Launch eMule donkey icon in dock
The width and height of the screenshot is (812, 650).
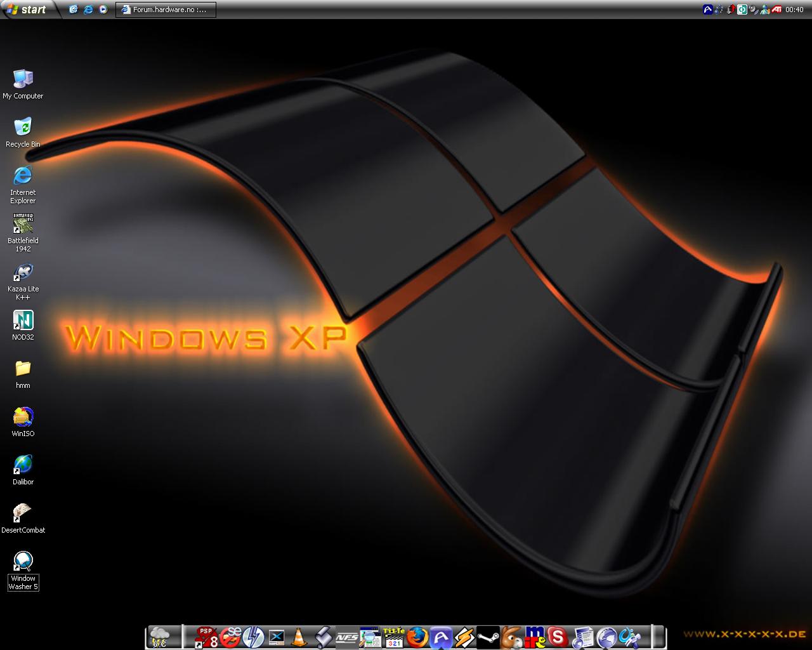point(511,637)
